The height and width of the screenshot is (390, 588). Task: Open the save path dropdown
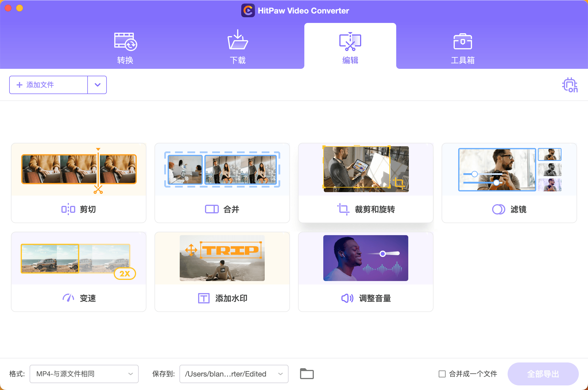pos(234,374)
